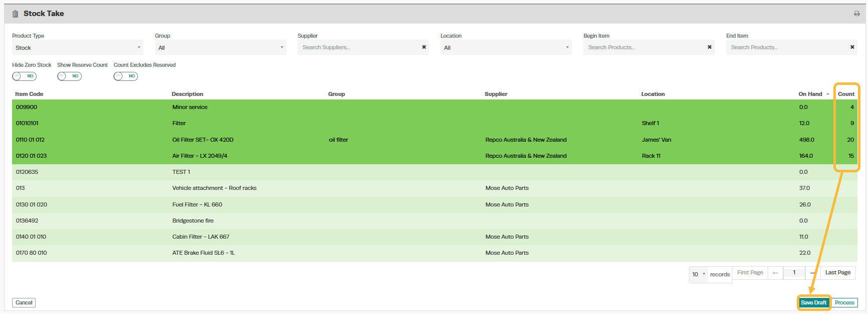The height and width of the screenshot is (314, 868).
Task: Open the Location dropdown
Action: pos(506,48)
